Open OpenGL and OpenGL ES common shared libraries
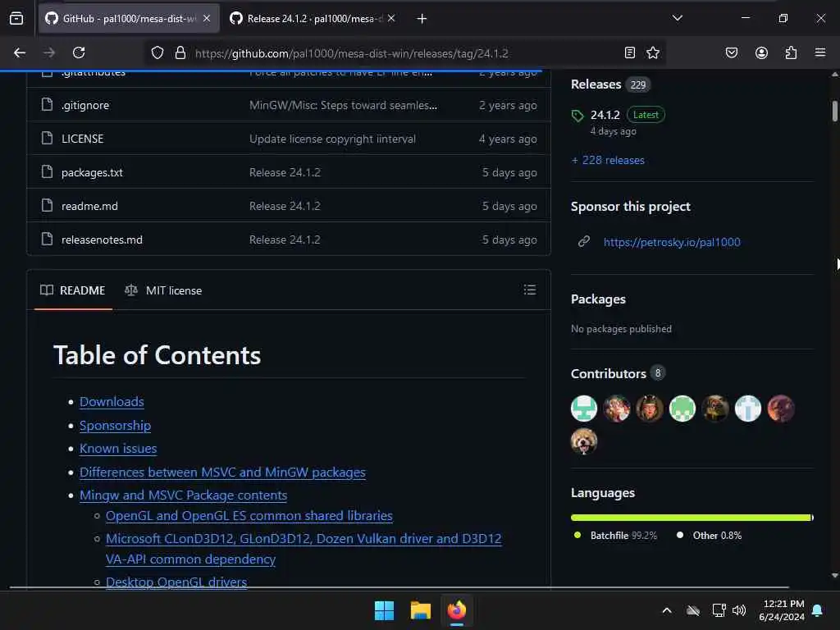Viewport: 840px width, 630px height. 249,515
